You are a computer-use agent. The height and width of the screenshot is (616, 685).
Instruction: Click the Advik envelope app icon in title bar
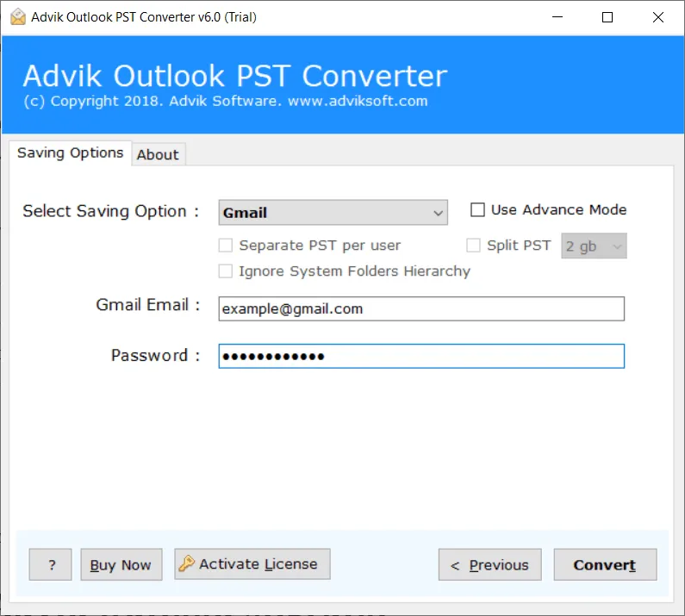point(18,17)
